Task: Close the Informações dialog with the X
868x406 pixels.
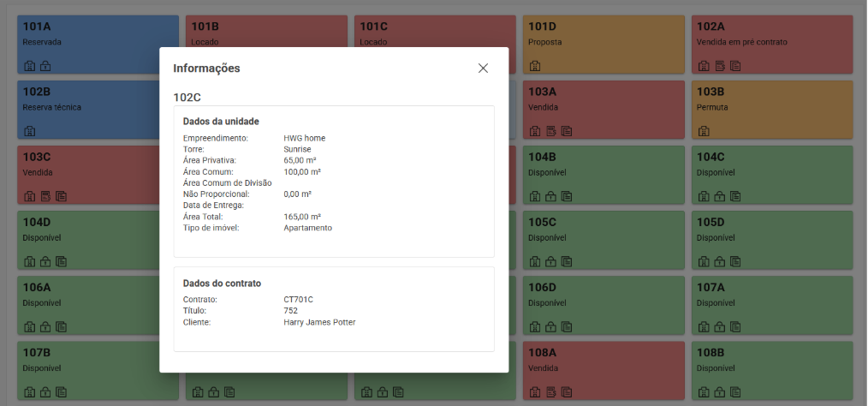Action: point(484,69)
